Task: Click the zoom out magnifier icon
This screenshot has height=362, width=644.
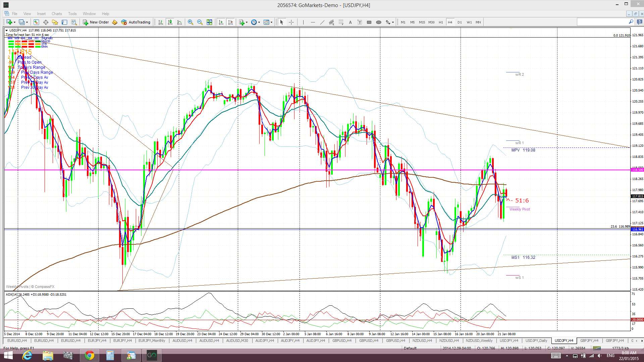Action: pos(200,22)
